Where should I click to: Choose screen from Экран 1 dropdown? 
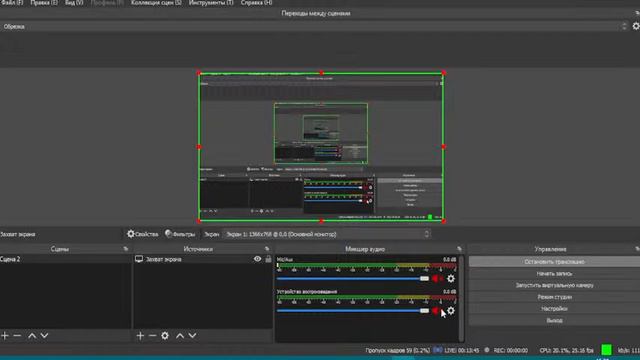point(327,234)
